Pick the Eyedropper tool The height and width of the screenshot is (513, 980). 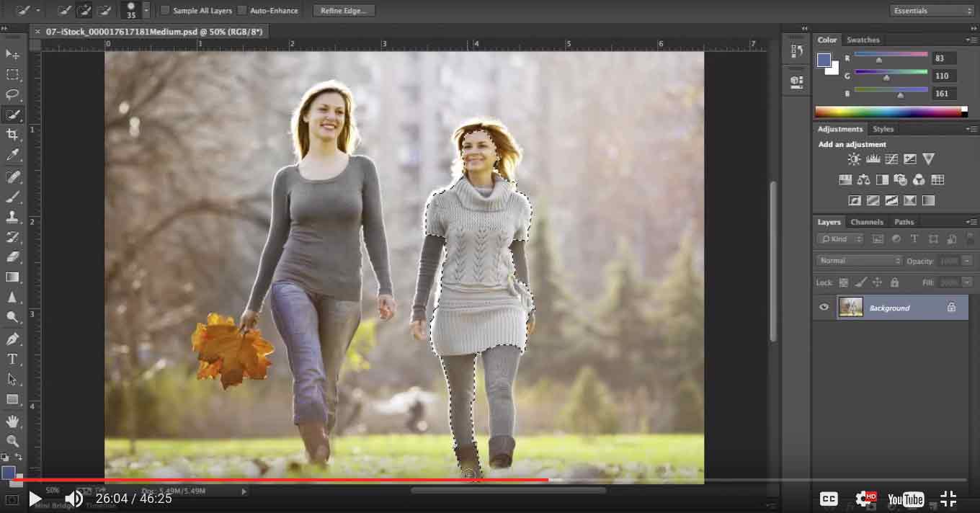point(13,154)
